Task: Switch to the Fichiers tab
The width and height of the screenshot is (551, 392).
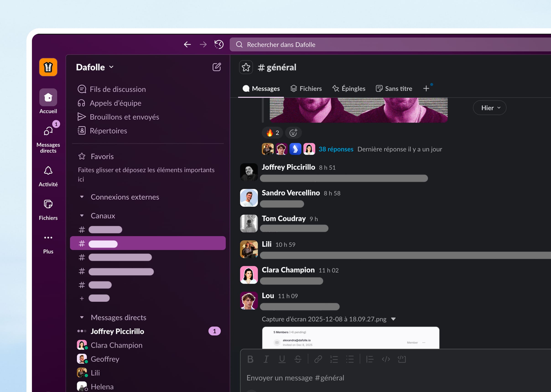Action: click(306, 89)
